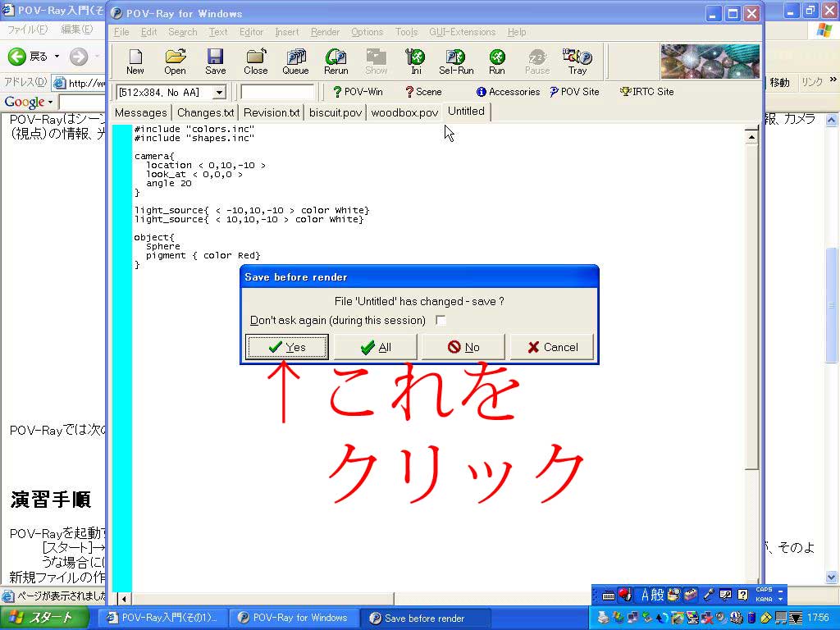The width and height of the screenshot is (840, 630).
Task: Click the marble spheres preview thumbnail
Action: tap(710, 61)
